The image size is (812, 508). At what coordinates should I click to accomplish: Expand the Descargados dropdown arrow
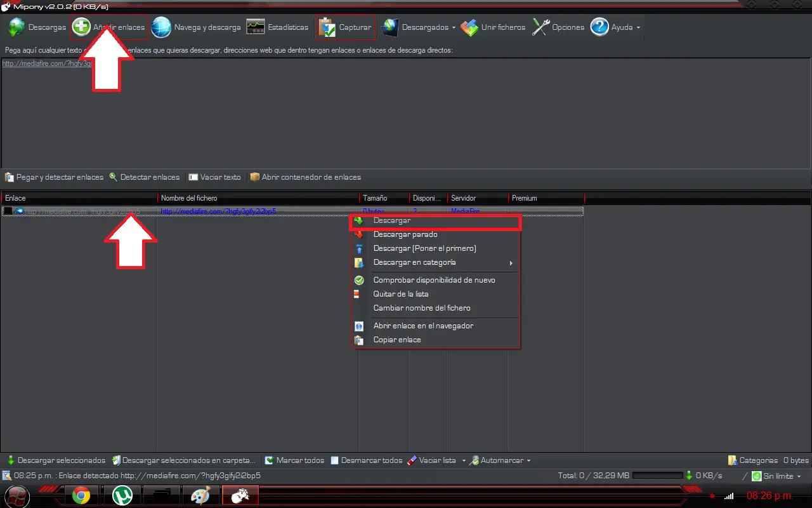click(454, 28)
